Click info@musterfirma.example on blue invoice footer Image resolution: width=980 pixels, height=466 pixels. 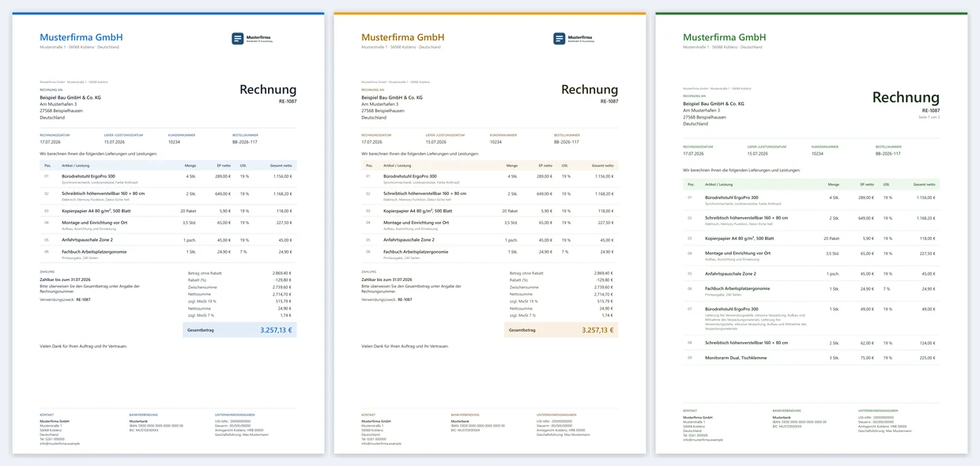(x=60, y=443)
